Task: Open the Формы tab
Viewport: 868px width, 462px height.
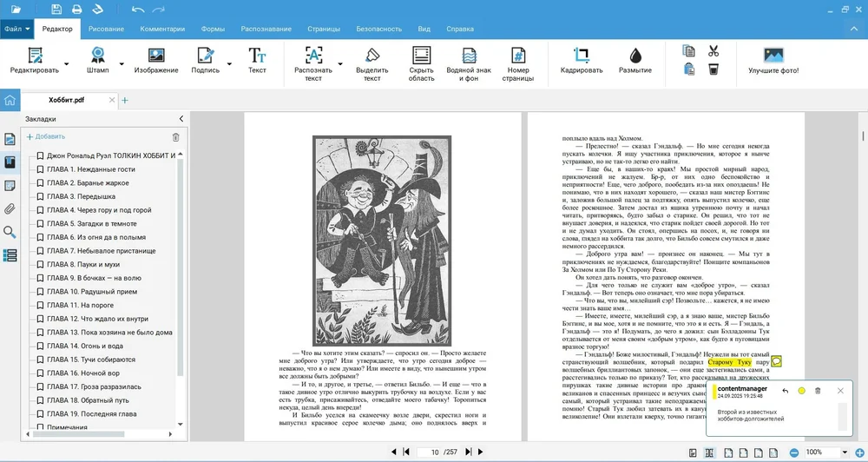Action: pos(213,29)
